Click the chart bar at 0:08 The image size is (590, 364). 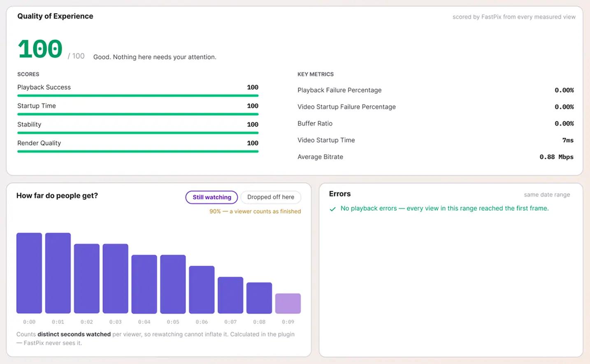(259, 298)
